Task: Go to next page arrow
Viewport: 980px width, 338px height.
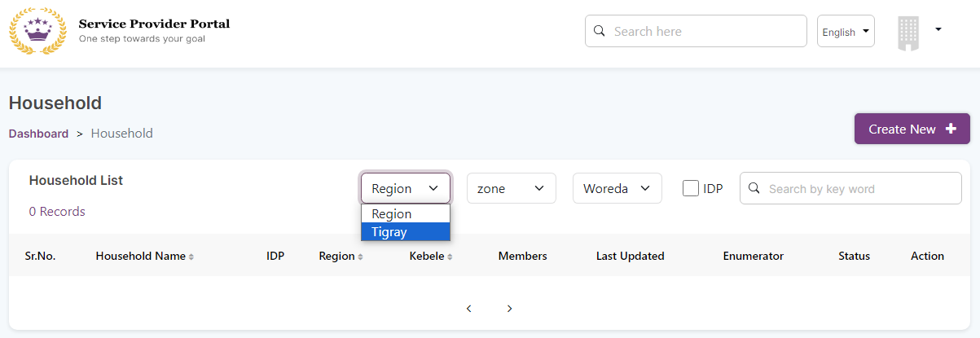Action: [x=510, y=309]
